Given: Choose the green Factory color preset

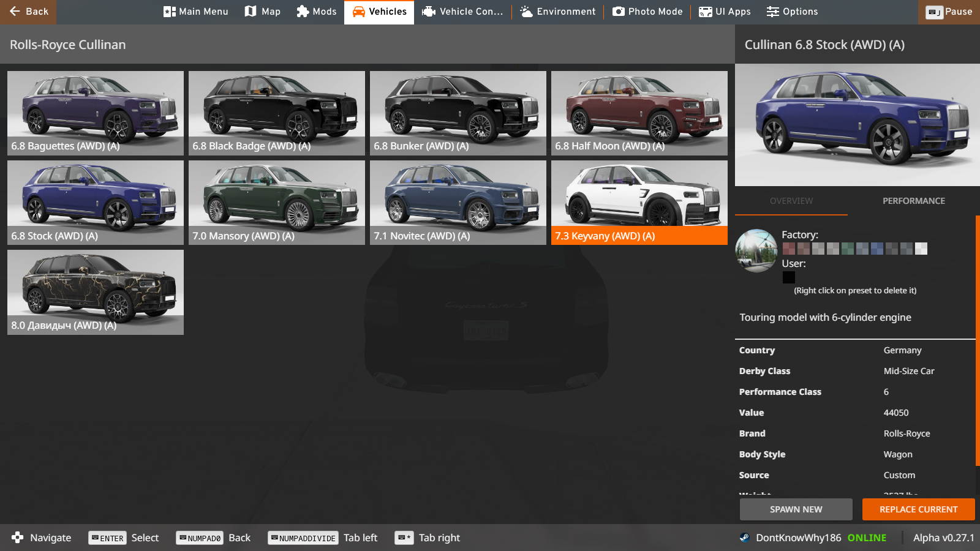Looking at the screenshot, I should (848, 249).
